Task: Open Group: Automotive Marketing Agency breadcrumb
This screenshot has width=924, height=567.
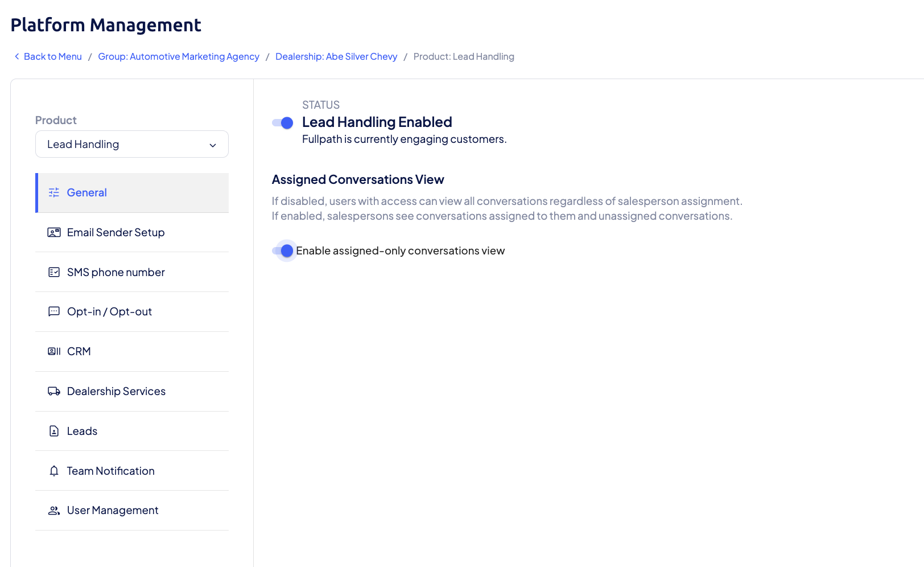Action: 179,56
